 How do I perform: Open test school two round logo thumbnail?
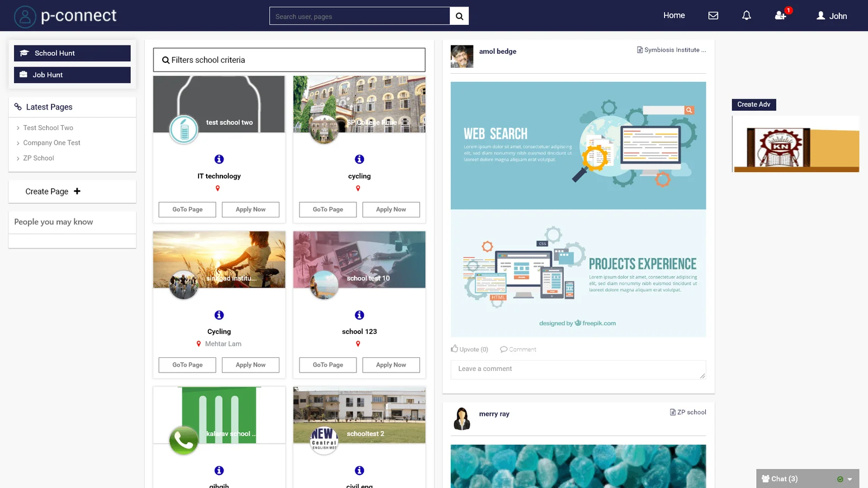pyautogui.click(x=184, y=130)
